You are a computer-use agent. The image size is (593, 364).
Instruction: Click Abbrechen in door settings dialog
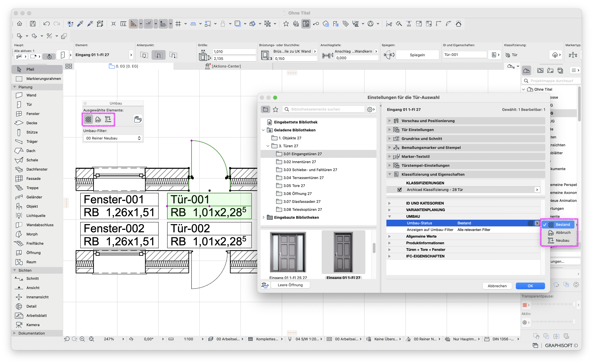(x=497, y=286)
